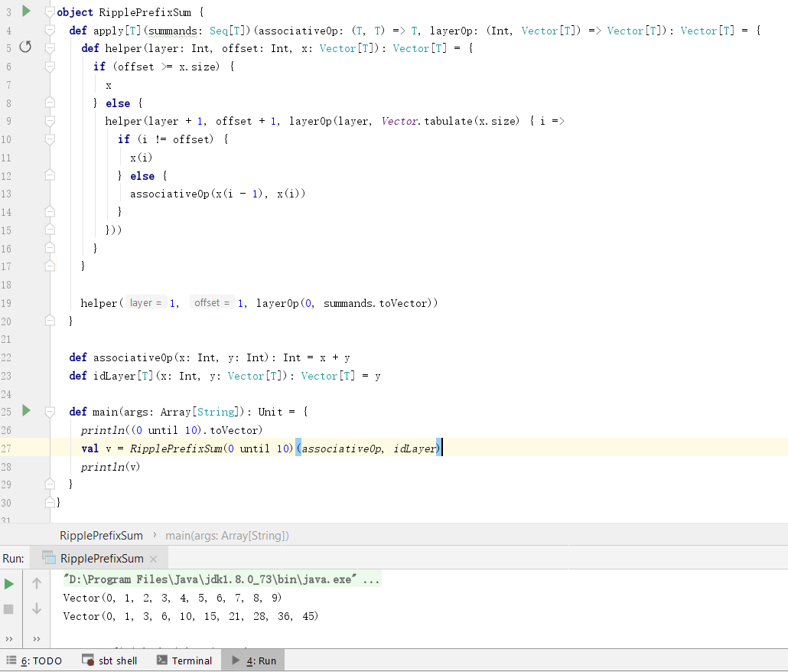Expand hidden console toolbar actions next to output
The width and height of the screenshot is (788, 672).
point(36,639)
